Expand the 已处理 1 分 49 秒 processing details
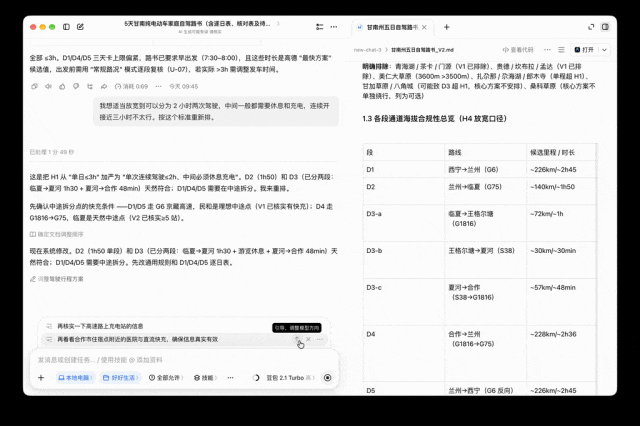Screen dimensions: 640x426 53,152
